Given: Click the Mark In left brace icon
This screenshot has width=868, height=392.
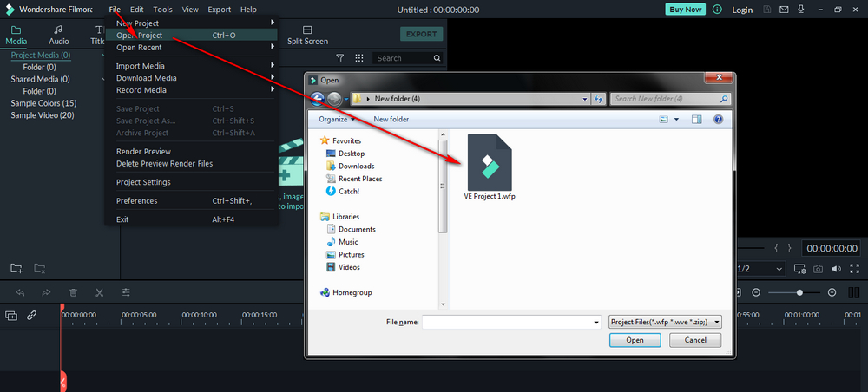Looking at the screenshot, I should pyautogui.click(x=777, y=248).
